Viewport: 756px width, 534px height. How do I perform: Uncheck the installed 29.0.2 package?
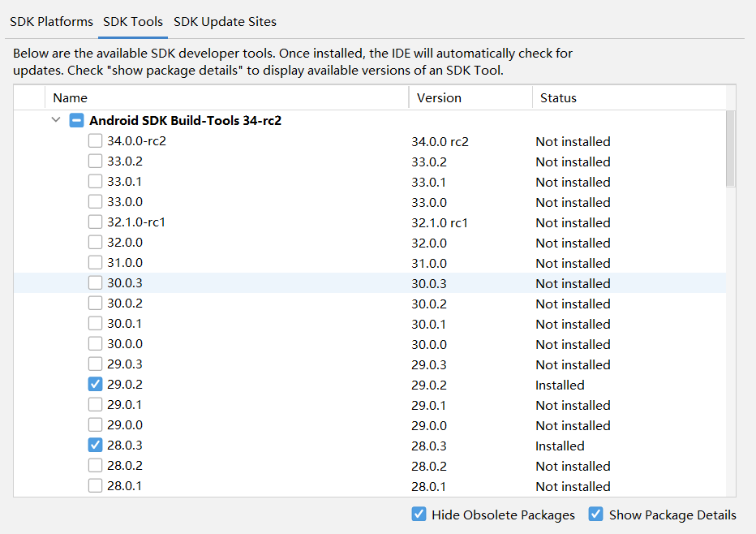[96, 384]
